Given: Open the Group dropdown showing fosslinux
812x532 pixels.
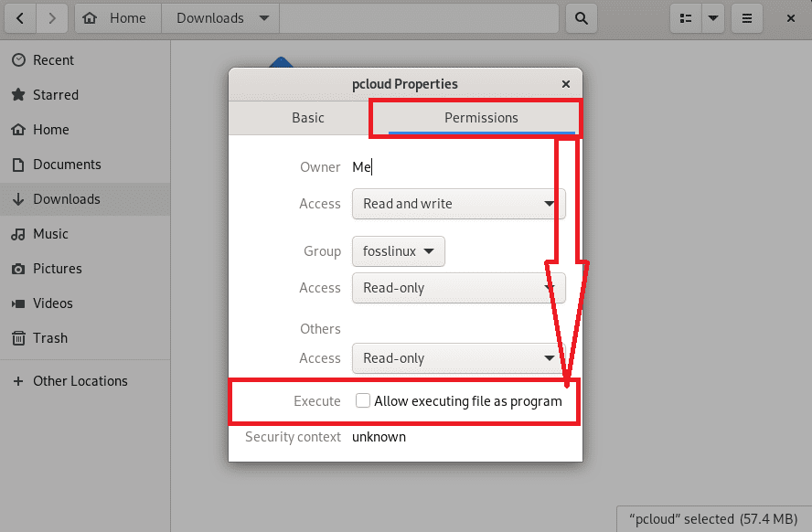Looking at the screenshot, I should coord(398,251).
